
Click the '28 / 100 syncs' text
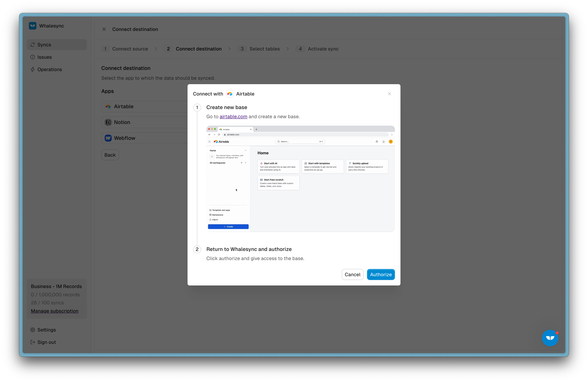click(x=47, y=303)
